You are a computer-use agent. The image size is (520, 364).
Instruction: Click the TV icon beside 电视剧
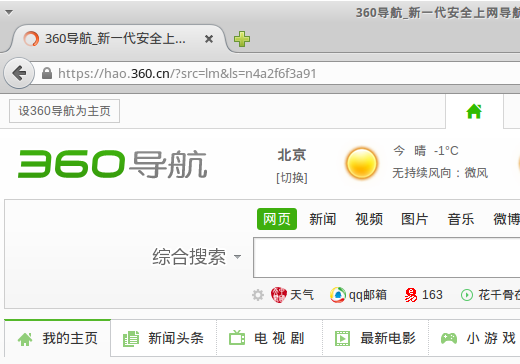237,338
